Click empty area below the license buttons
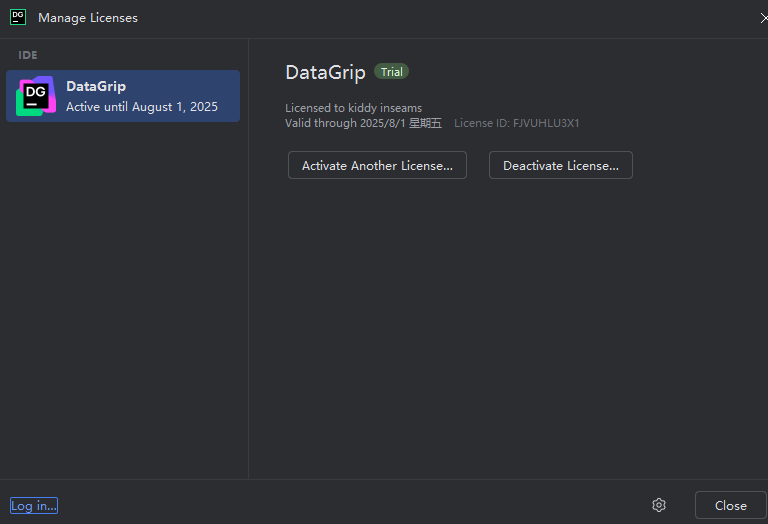Screen dimensions: 768x524 (500, 320)
